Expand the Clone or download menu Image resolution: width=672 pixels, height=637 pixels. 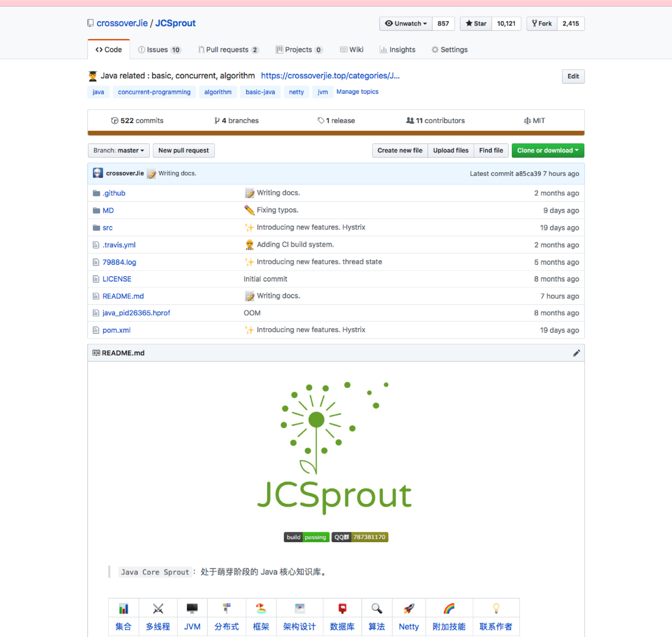(548, 150)
